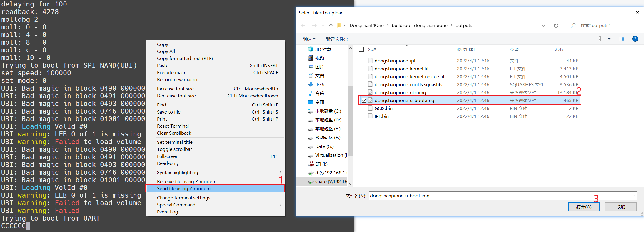The height and width of the screenshot is (232, 644).
Task: Open the 3D 对象 folder in sidebar
Action: (x=323, y=49)
